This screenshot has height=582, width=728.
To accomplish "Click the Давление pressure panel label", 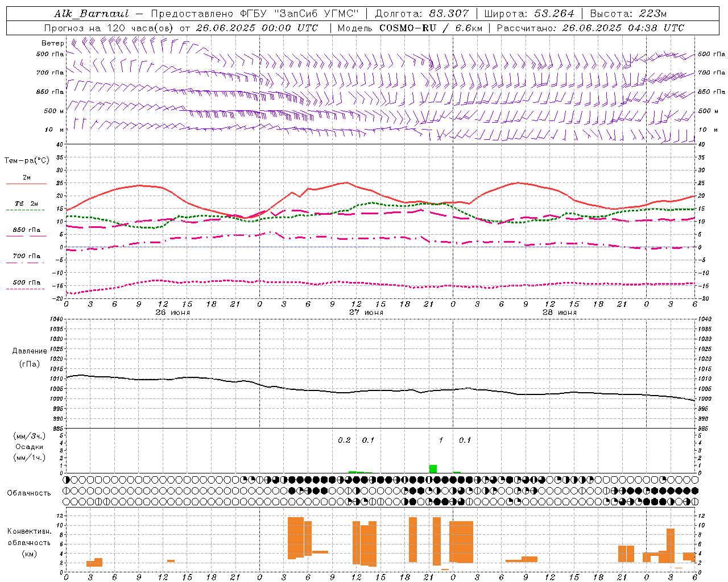I will point(30,351).
